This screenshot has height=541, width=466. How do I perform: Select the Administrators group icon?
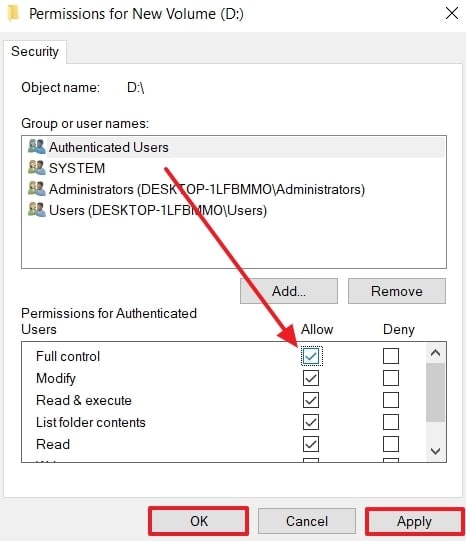tap(37, 189)
